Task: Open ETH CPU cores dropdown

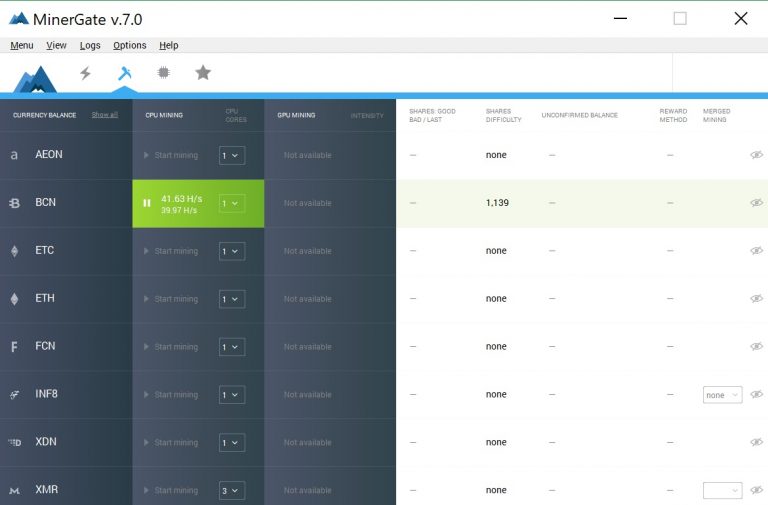Action: tap(232, 299)
